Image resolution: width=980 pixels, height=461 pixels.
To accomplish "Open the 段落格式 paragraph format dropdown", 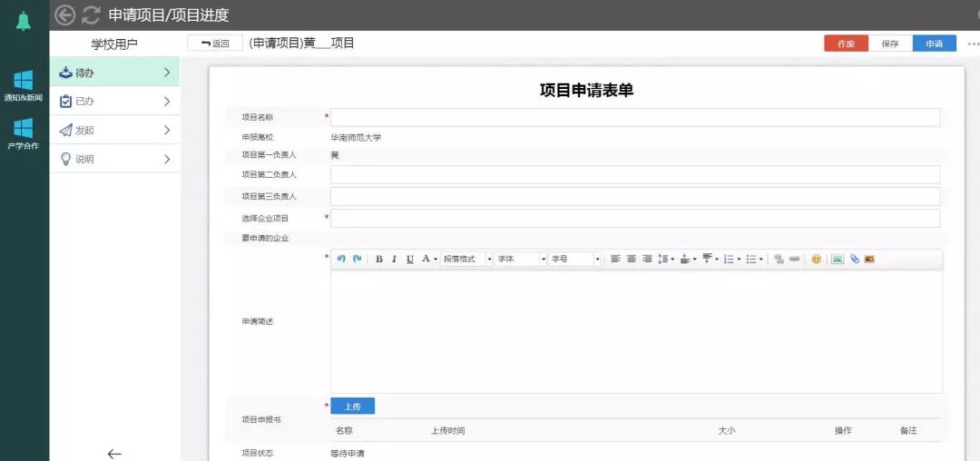I will tap(466, 259).
